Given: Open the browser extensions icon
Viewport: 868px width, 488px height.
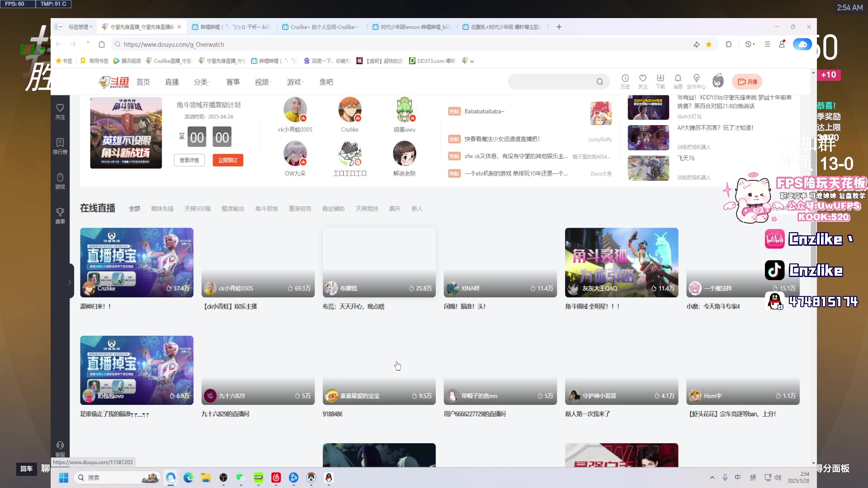Looking at the screenshot, I should 729,44.
